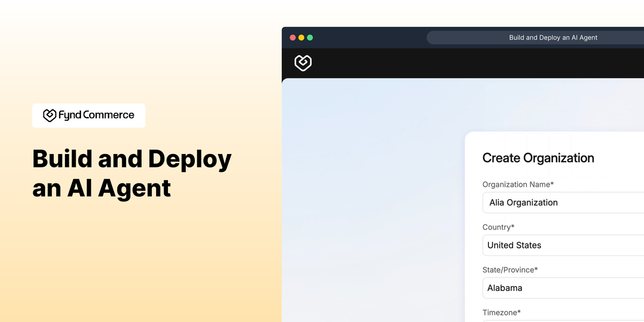Image resolution: width=644 pixels, height=322 pixels.
Task: Click the State/Province* field label
Action: coord(510,270)
